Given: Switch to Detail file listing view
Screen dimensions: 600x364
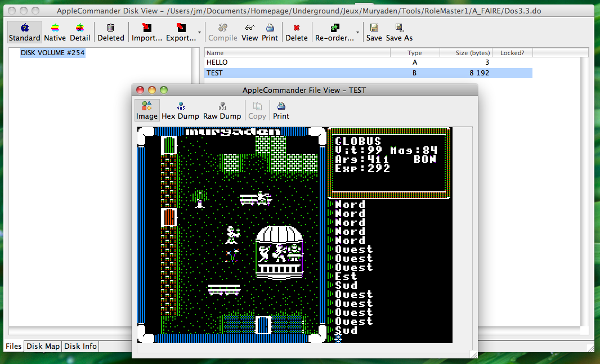Looking at the screenshot, I should (79, 32).
